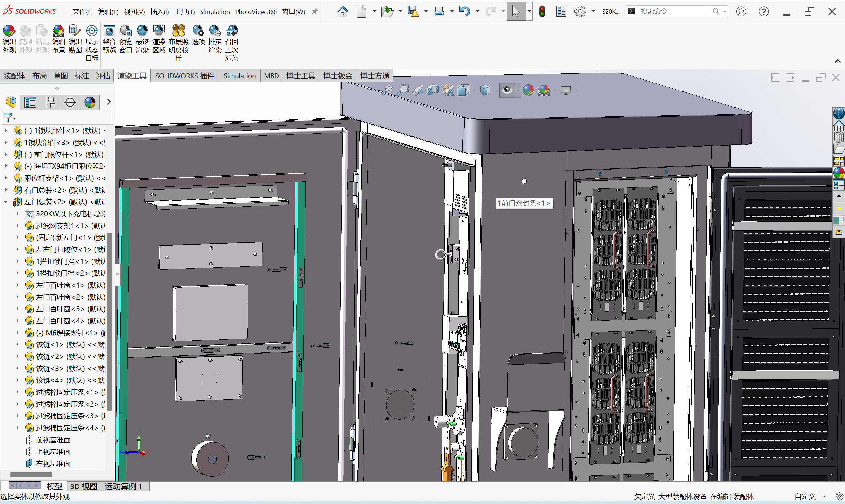Switch to SOLIDWORKS 插件 tab
The height and width of the screenshot is (504, 845).
pos(184,76)
